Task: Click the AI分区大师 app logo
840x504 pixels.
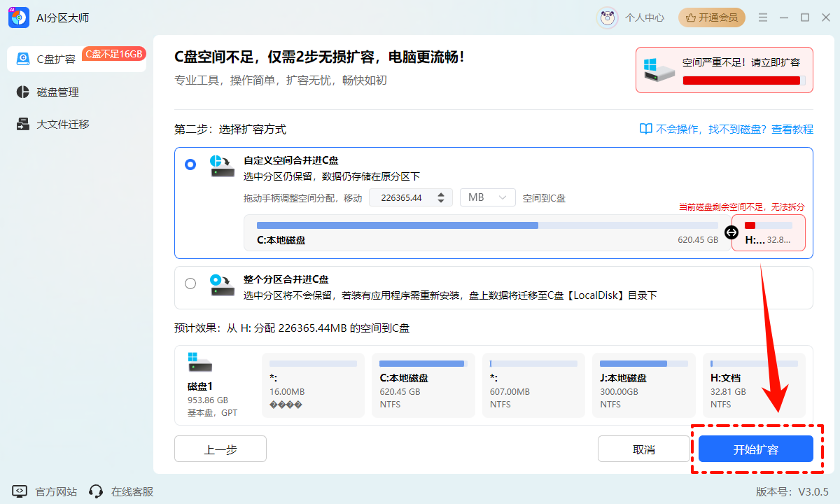Action: tap(18, 17)
